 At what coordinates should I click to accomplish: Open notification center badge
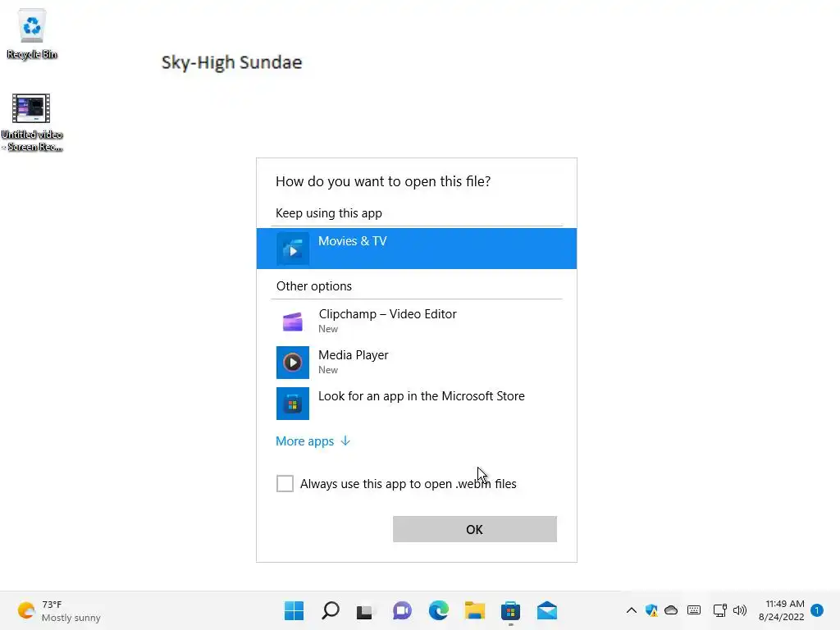817,610
